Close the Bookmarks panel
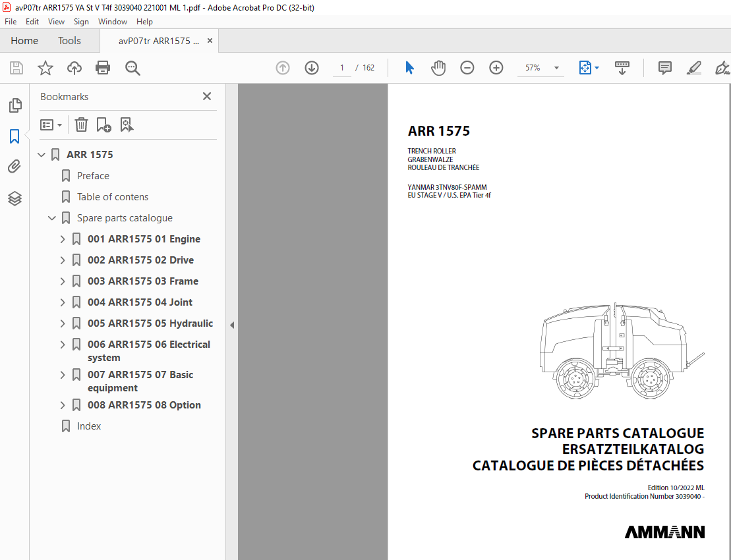The height and width of the screenshot is (560, 731). [207, 96]
